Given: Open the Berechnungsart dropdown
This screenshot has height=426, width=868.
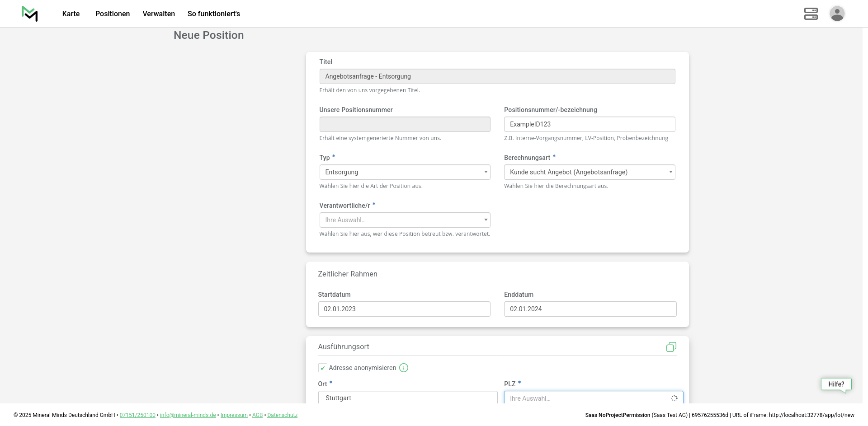Looking at the screenshot, I should (x=589, y=172).
